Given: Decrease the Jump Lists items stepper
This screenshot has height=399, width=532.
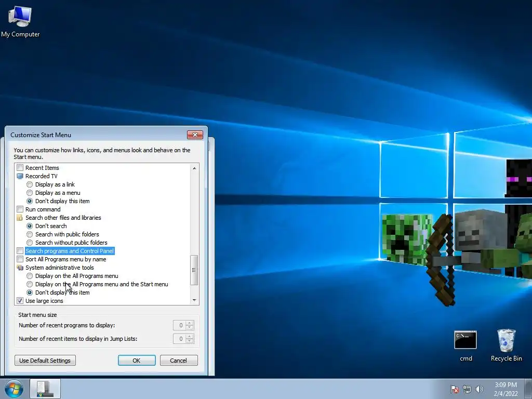Looking at the screenshot, I should pyautogui.click(x=190, y=341).
